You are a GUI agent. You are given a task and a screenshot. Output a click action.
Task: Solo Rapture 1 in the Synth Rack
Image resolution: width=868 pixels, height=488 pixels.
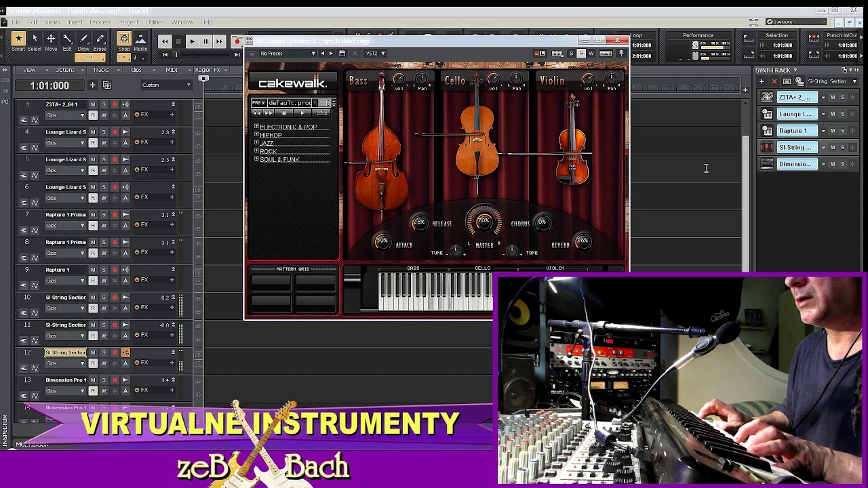click(842, 130)
